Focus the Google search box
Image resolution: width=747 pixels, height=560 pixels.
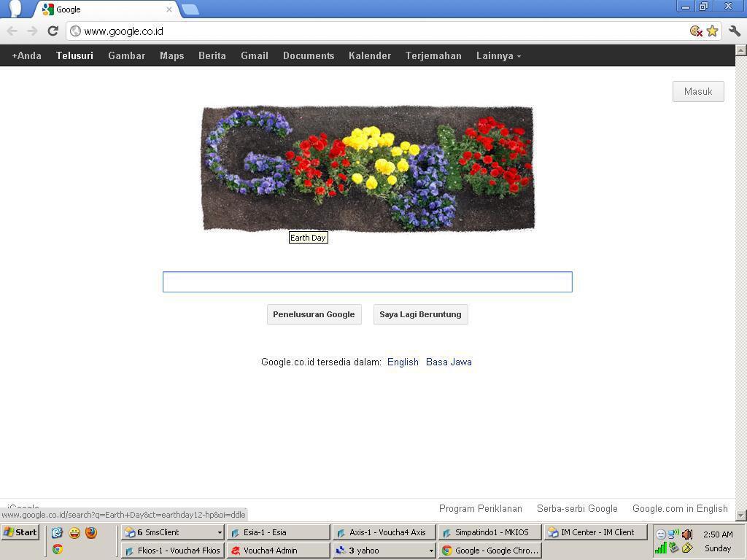tap(368, 282)
